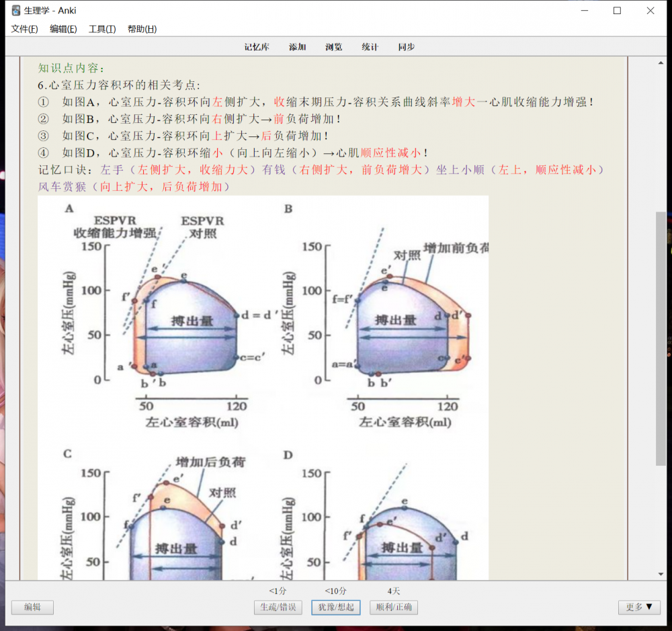Click the Anki app icon in title bar
This screenshot has height=631, width=672.
coord(16,10)
